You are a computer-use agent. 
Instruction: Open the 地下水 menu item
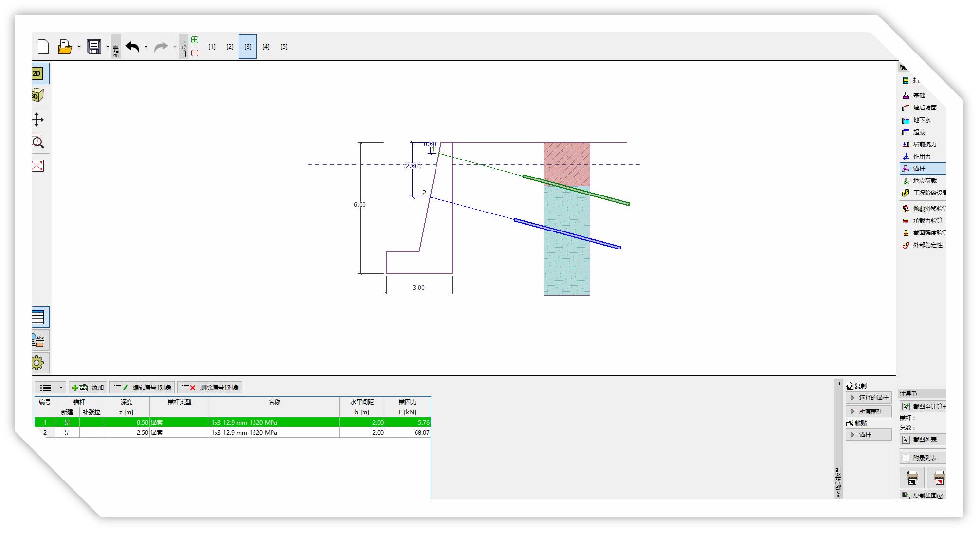pos(921,120)
